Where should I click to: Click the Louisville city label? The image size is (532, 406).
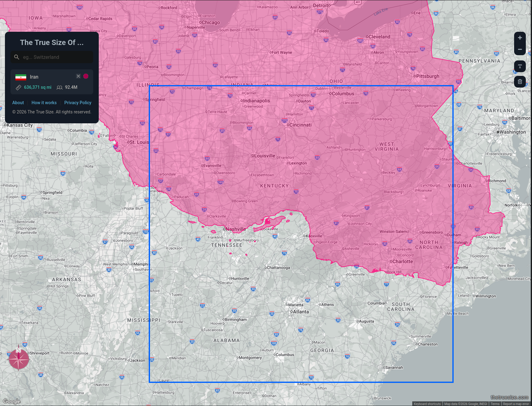(264, 156)
